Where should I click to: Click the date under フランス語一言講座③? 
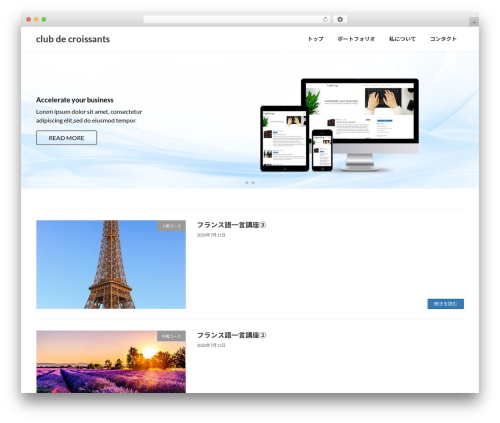211,235
